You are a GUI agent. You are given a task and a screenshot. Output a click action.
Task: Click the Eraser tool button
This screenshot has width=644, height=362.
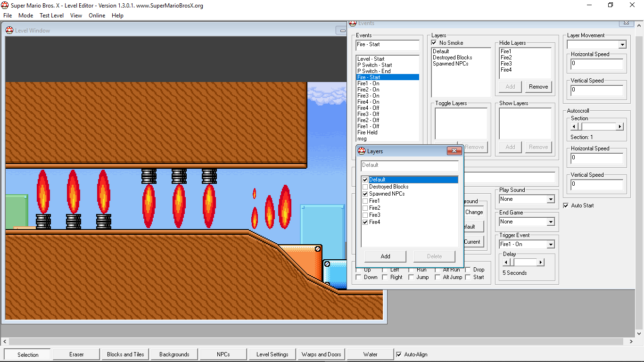[x=76, y=354]
